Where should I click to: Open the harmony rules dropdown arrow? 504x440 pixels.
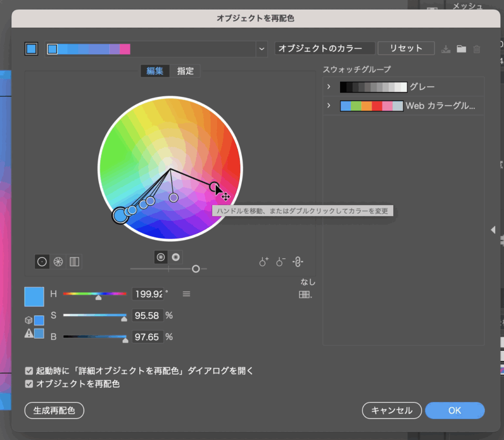point(261,49)
